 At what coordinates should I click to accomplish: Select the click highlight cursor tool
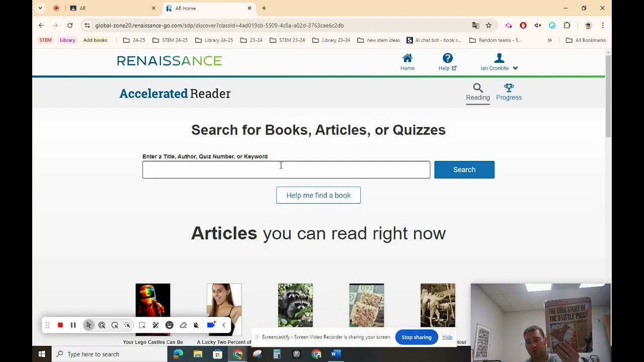pyautogui.click(x=102, y=325)
